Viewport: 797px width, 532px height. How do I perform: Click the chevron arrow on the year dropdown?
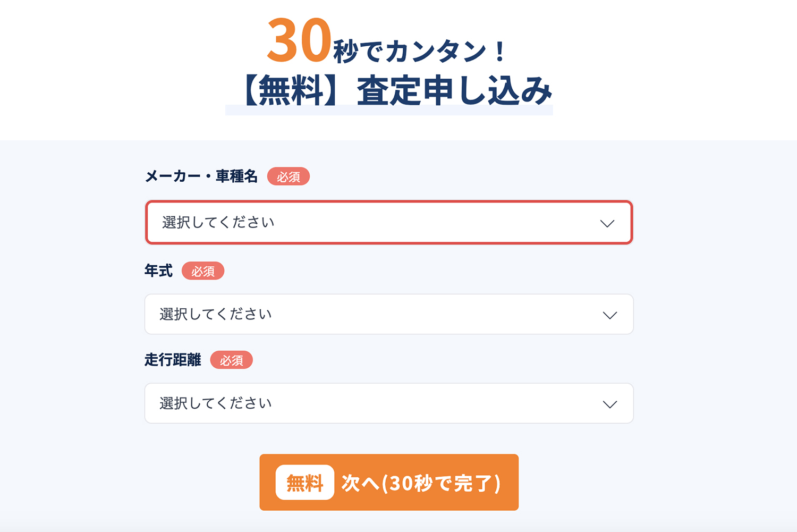coord(608,314)
